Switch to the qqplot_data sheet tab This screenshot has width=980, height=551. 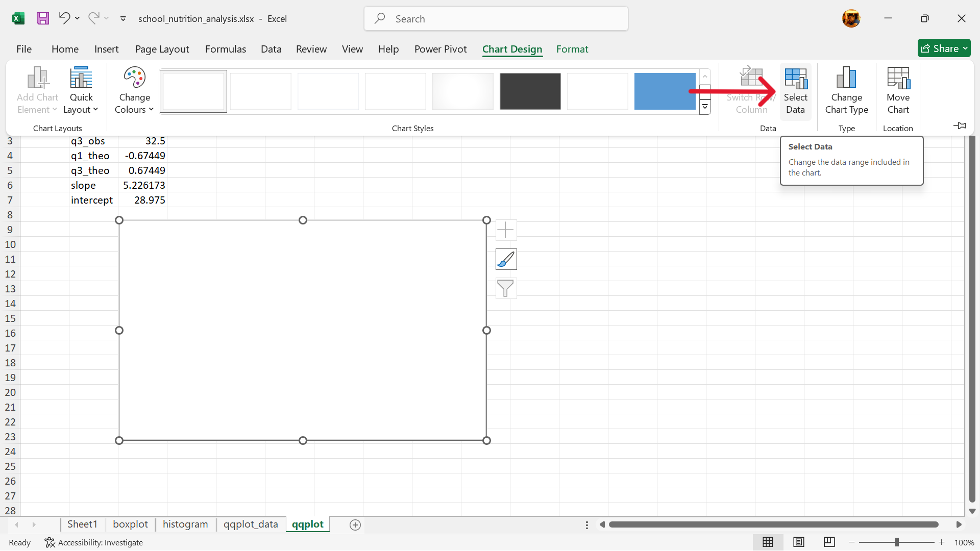coord(251,524)
